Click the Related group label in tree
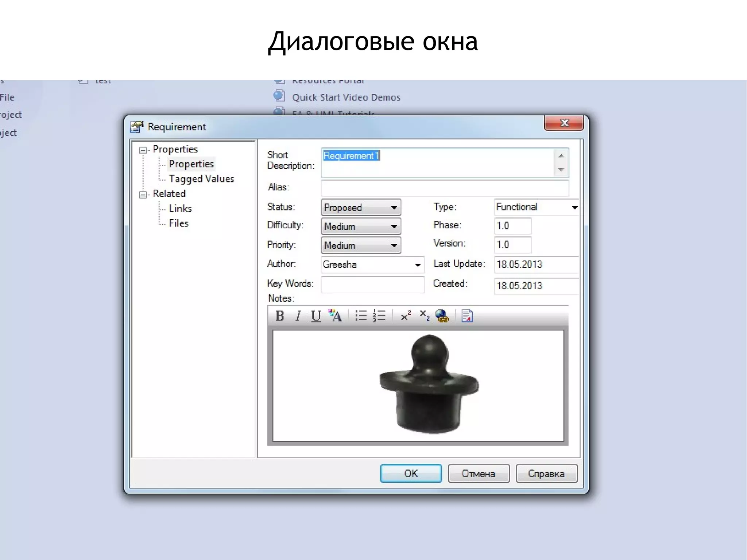Image resolution: width=747 pixels, height=560 pixels. click(169, 194)
